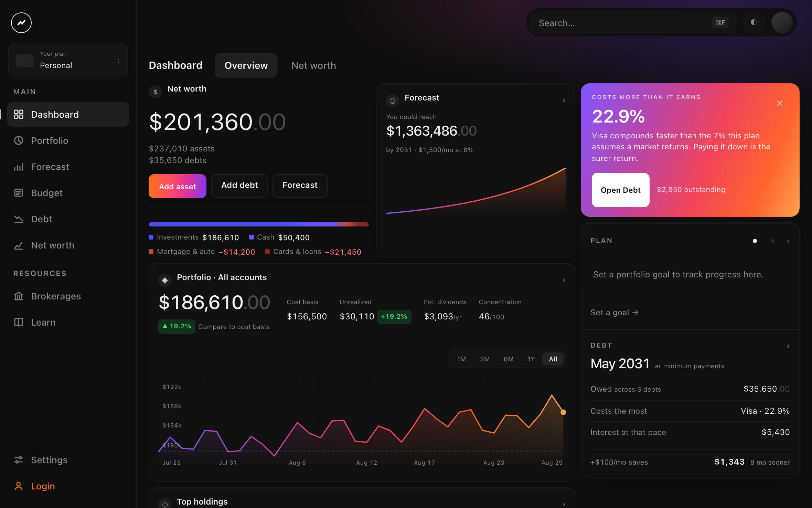812x508 pixels.
Task: Open the Portfolio sidebar item
Action: [x=68, y=140]
